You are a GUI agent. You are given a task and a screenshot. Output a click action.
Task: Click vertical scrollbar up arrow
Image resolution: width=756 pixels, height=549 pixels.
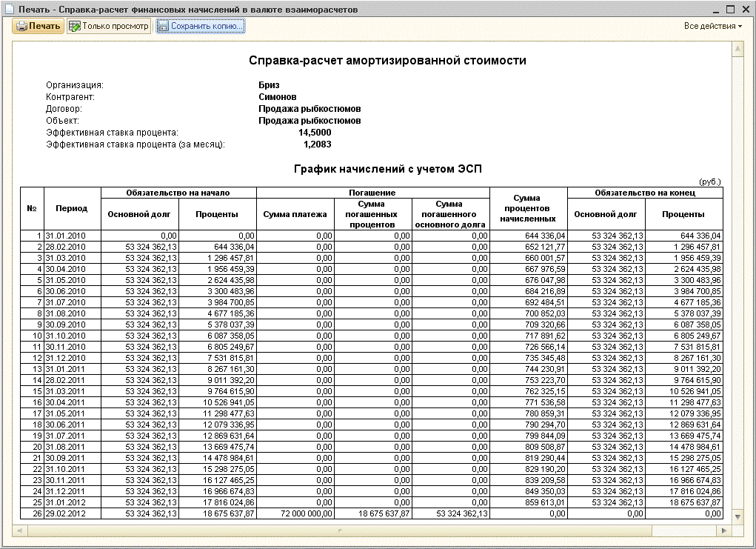pyautogui.click(x=737, y=49)
